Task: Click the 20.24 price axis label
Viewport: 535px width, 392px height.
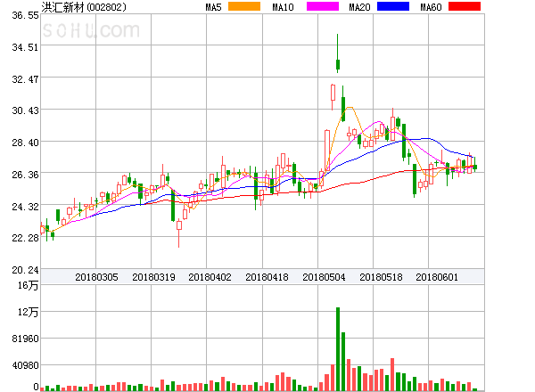Action: pos(25,270)
